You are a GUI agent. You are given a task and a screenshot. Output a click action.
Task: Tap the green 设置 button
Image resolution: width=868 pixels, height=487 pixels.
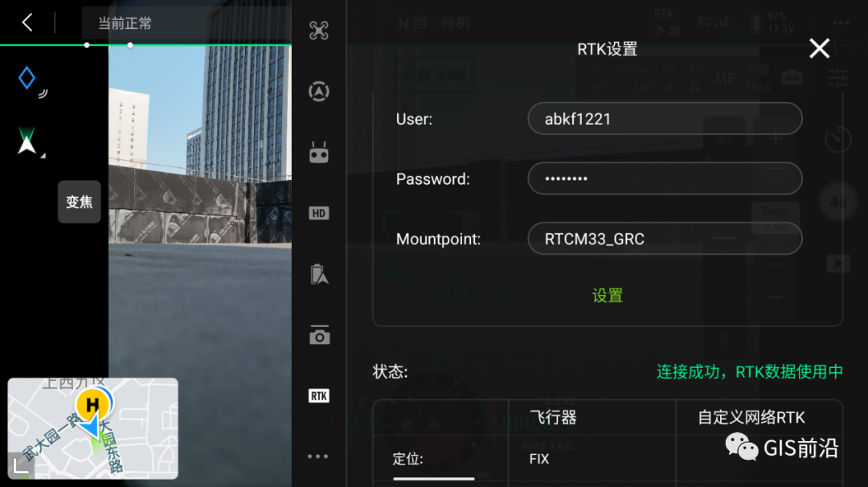click(x=608, y=296)
